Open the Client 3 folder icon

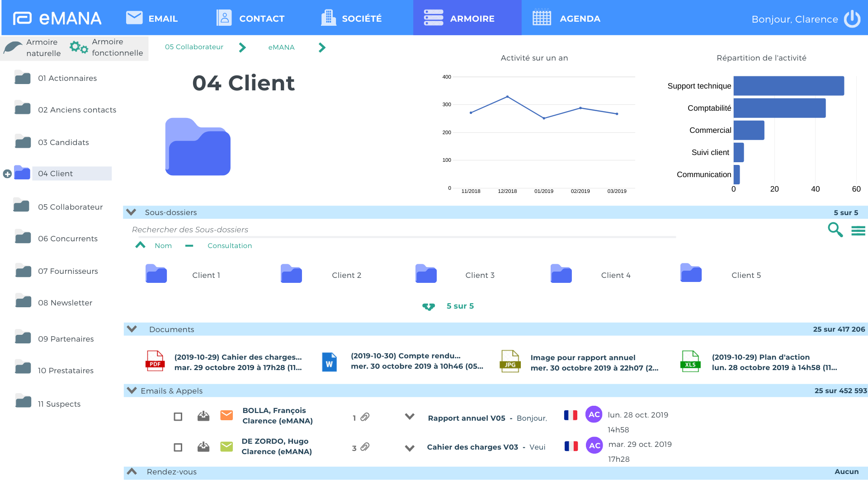pos(426,274)
